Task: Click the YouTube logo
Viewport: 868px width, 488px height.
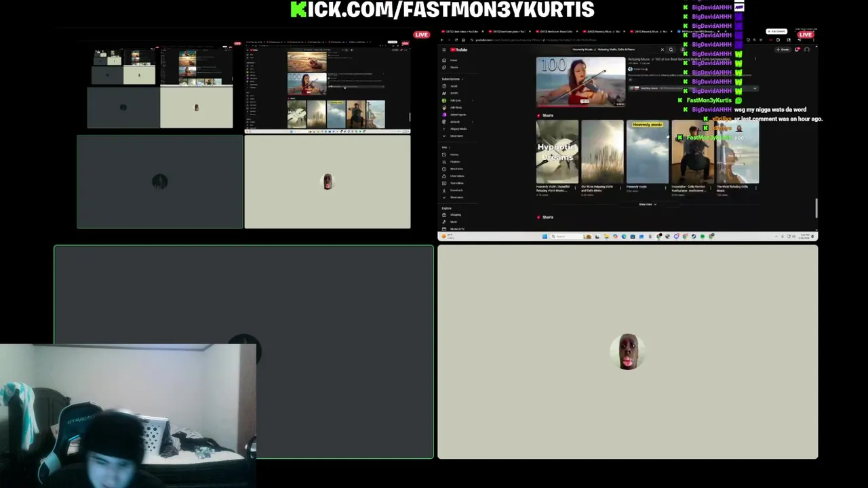Action: (458, 49)
